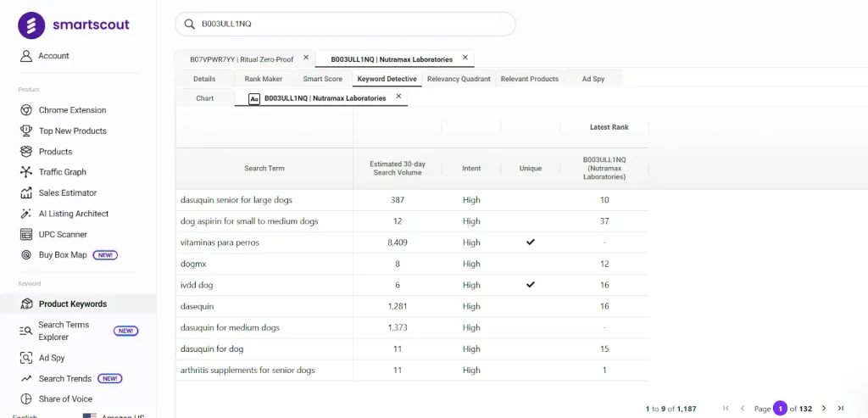Image resolution: width=868 pixels, height=418 pixels.
Task: Click the Top New Products trophy icon
Action: pos(25,131)
